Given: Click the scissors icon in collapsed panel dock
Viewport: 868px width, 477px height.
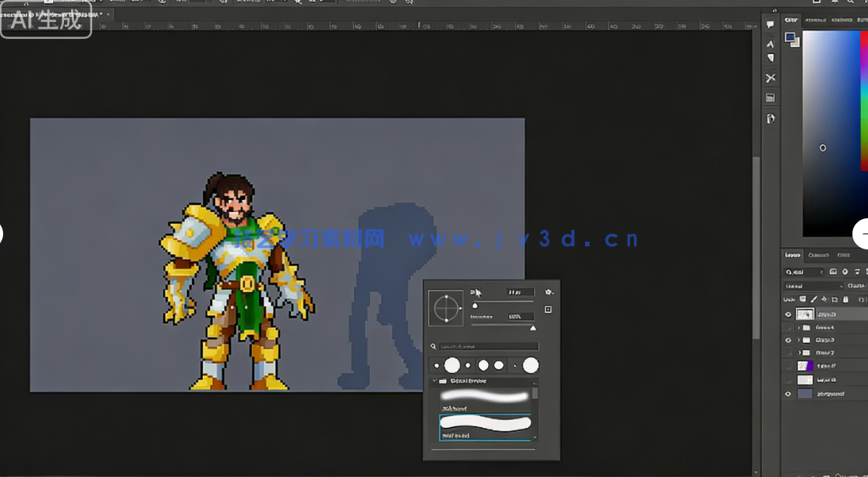Looking at the screenshot, I should point(771,78).
